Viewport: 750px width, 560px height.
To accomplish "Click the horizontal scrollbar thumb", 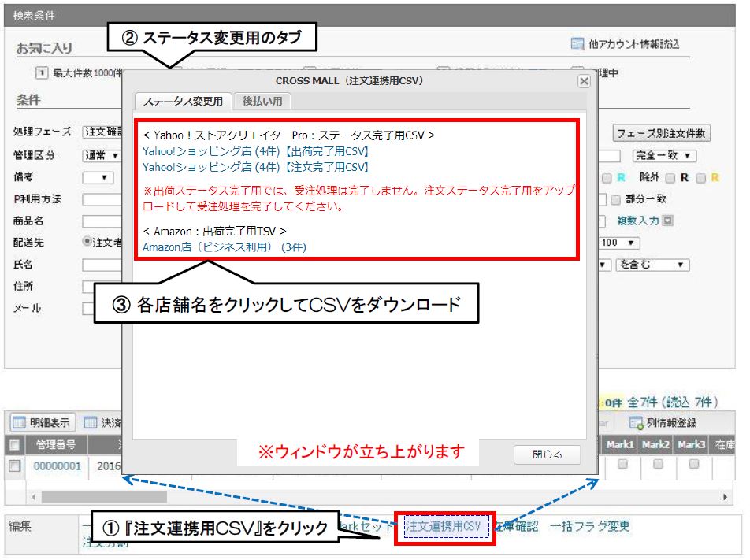I will (104, 497).
